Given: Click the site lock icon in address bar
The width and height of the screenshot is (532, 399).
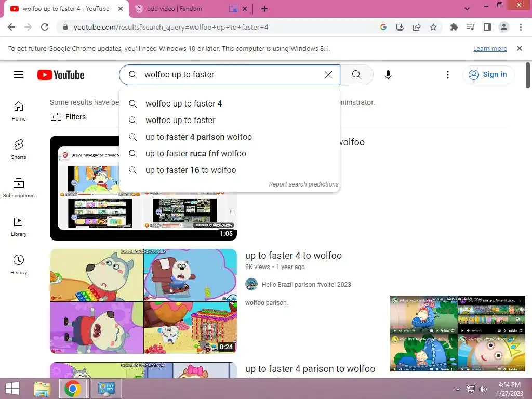Looking at the screenshot, I should click(x=65, y=27).
